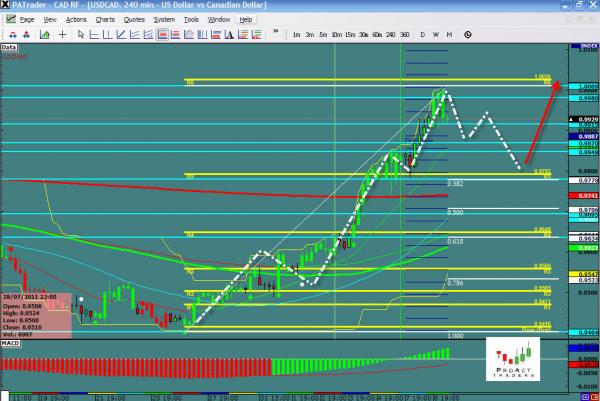The width and height of the screenshot is (600, 401).
Task: Click the 0.9929 current price marker
Action: tap(586, 118)
